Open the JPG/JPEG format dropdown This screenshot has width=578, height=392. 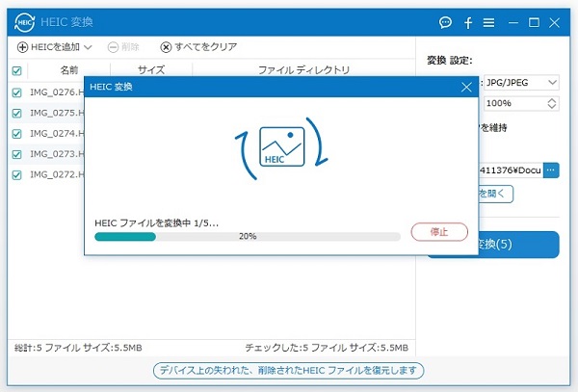pos(521,83)
